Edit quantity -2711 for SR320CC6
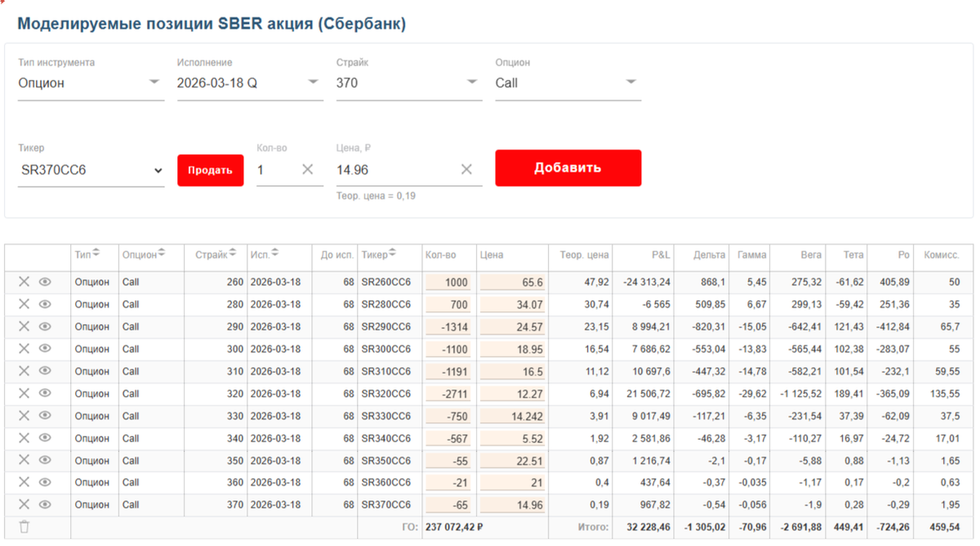 click(448, 393)
